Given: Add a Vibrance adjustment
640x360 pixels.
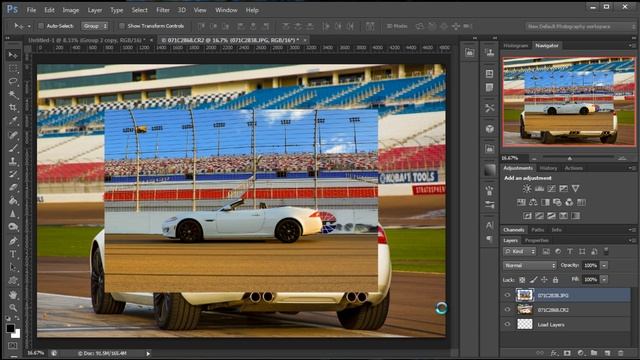Looking at the screenshot, I should tap(576, 189).
